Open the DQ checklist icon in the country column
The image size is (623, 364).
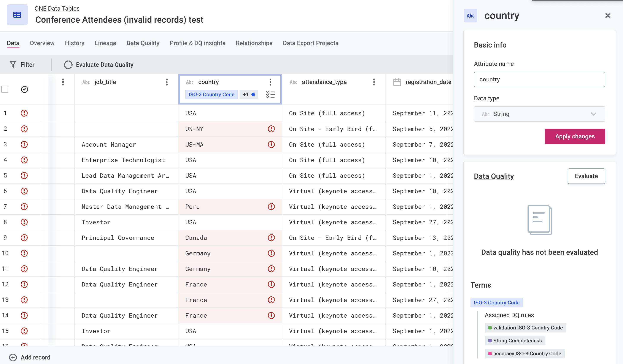[x=270, y=94]
